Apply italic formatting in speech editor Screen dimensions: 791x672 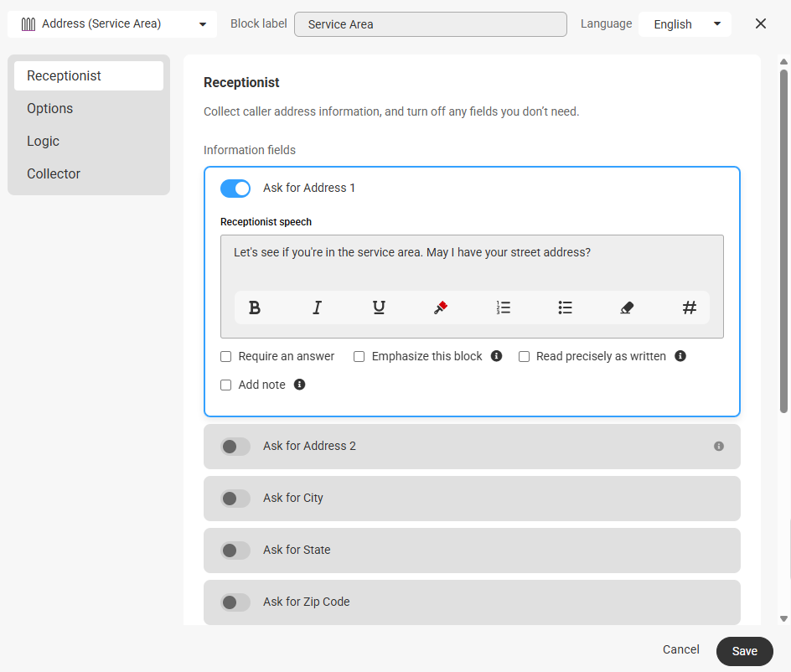coord(317,308)
